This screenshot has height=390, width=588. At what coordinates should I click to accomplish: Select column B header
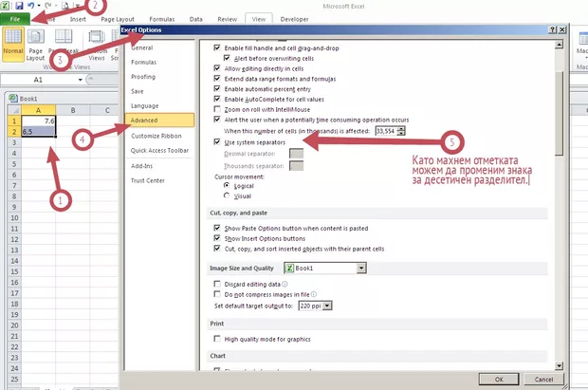(73, 110)
